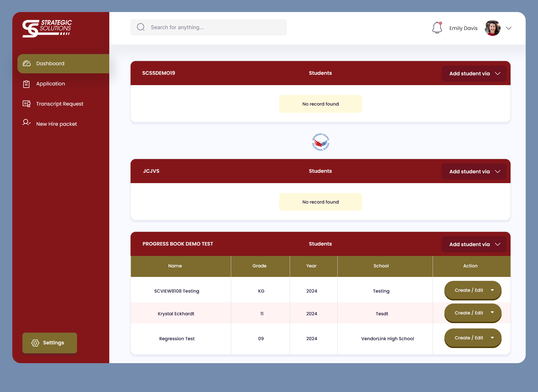The height and width of the screenshot is (392, 538).
Task: Click the Application clipboard icon
Action: pyautogui.click(x=26, y=84)
